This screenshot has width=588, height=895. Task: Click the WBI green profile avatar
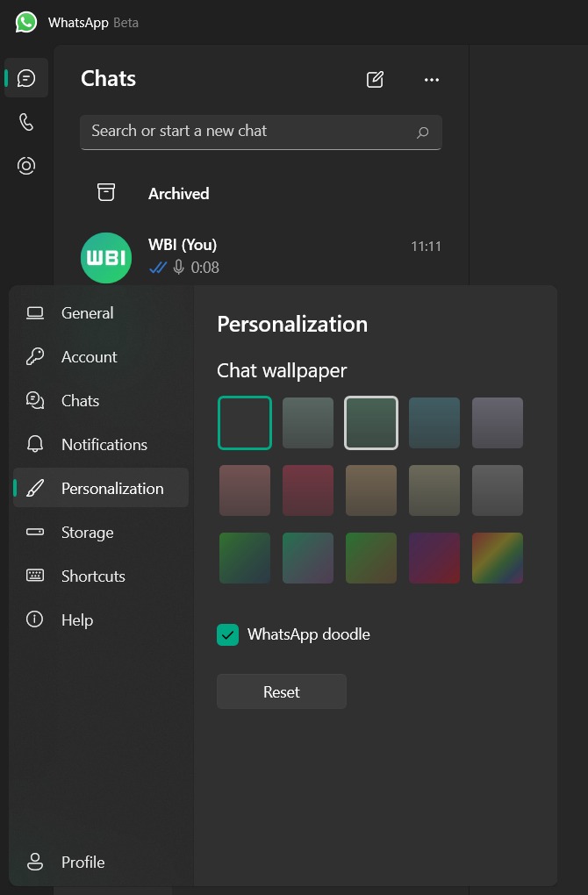coord(106,257)
